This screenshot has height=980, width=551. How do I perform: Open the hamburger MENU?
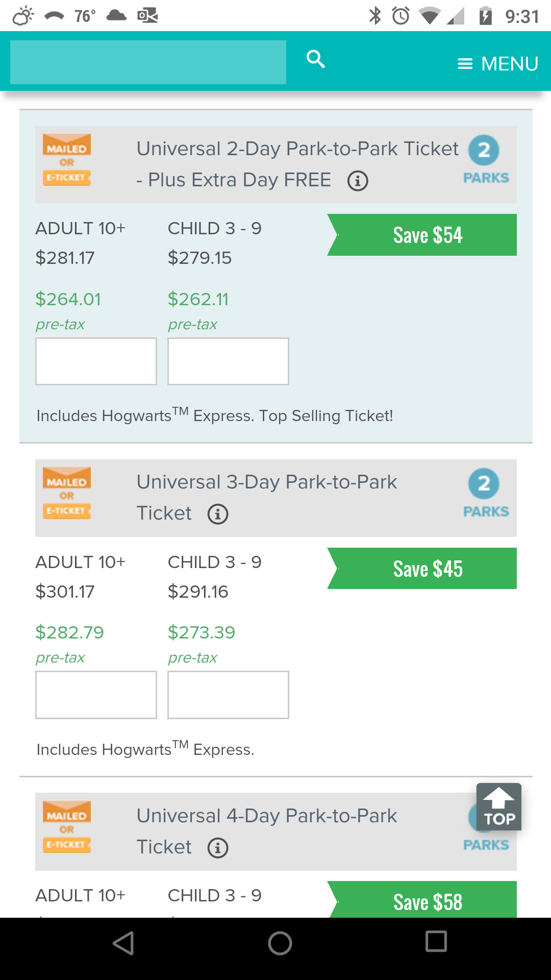(498, 64)
